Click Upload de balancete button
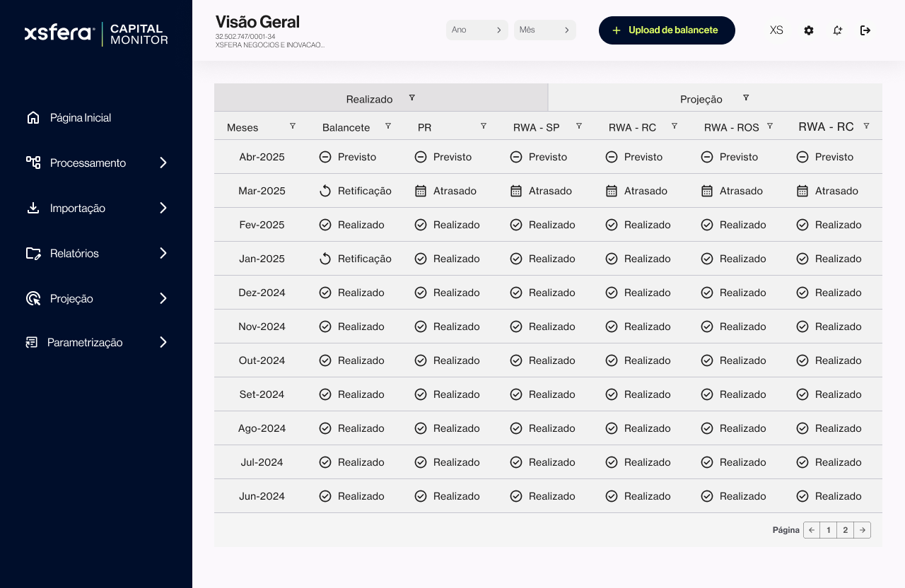Viewport: 905px width, 588px height. [667, 30]
